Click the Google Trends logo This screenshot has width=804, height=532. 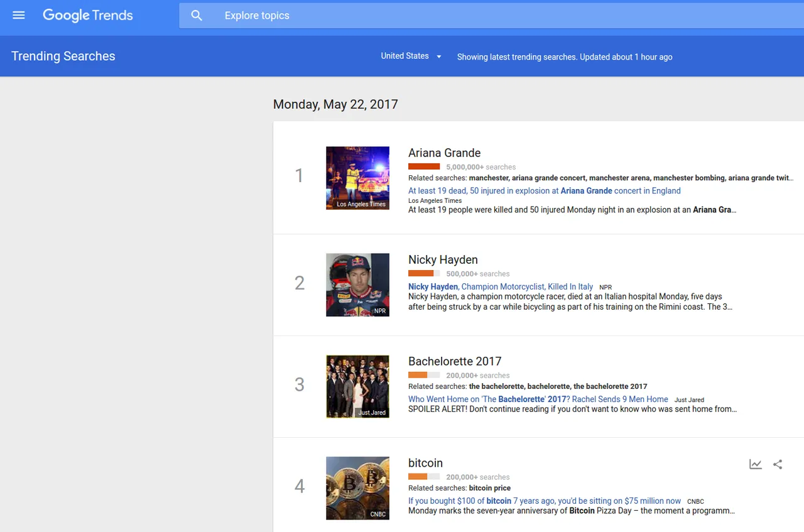(88, 16)
